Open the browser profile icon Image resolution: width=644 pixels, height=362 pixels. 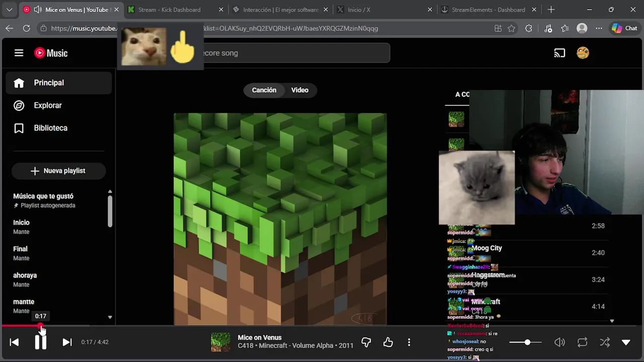pyautogui.click(x=582, y=29)
